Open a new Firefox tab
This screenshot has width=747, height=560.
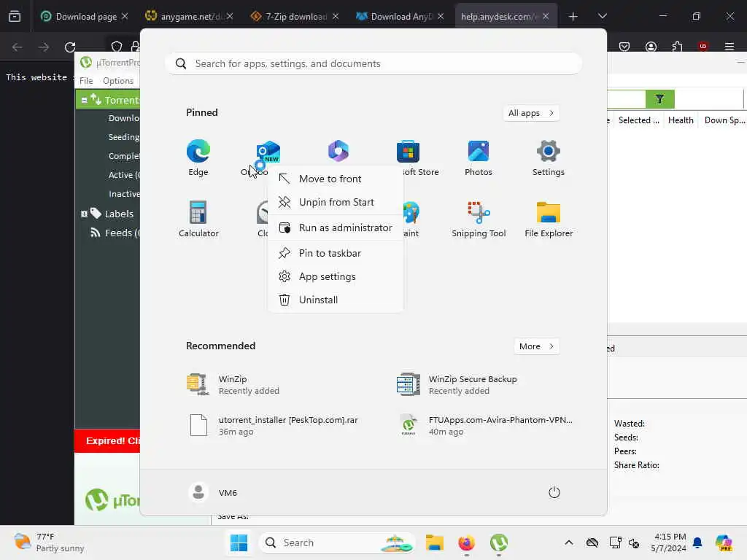coord(573,17)
